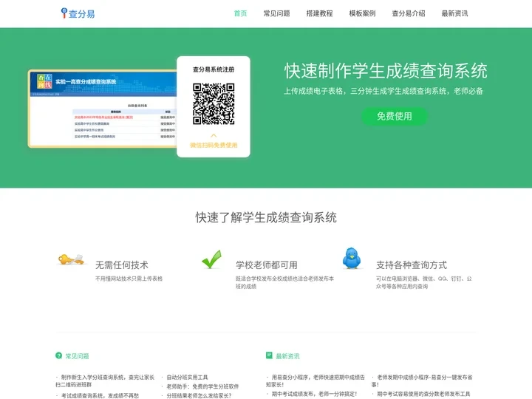
Task: Click the 快速制作学生成绩查询系统 headline
Action: coord(386,71)
